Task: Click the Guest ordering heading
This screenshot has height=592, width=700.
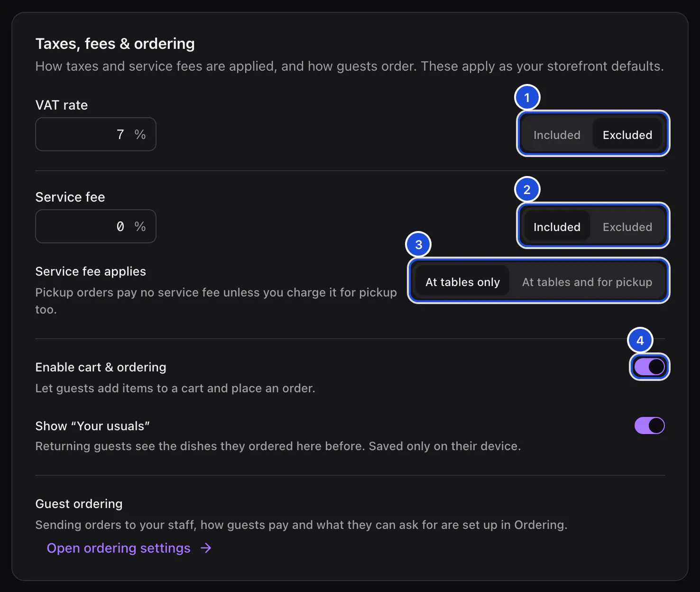Action: click(79, 504)
